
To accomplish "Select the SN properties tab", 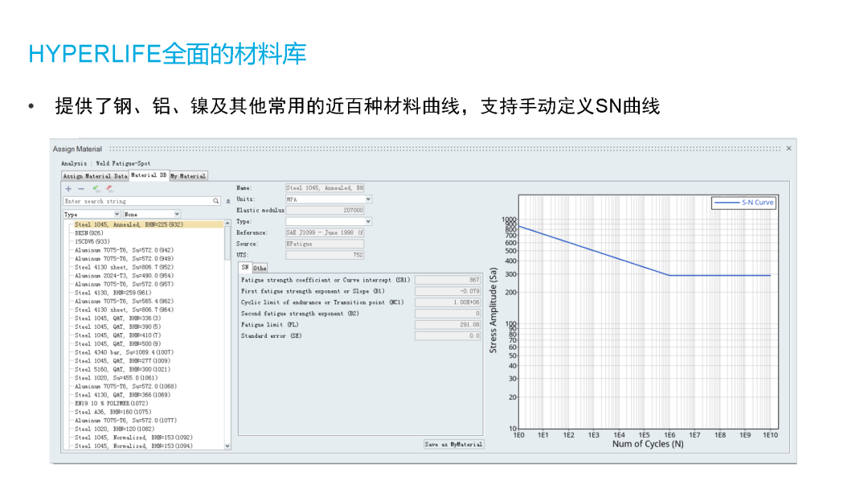I will tap(244, 268).
